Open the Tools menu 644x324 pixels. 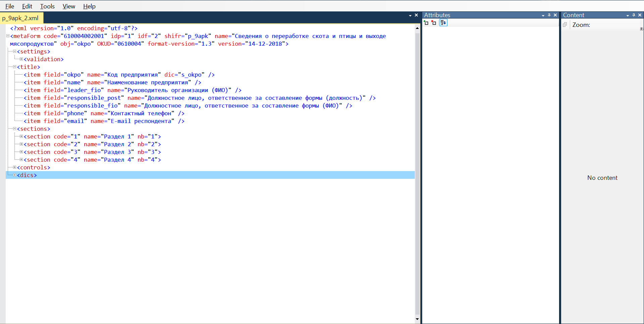coord(47,6)
